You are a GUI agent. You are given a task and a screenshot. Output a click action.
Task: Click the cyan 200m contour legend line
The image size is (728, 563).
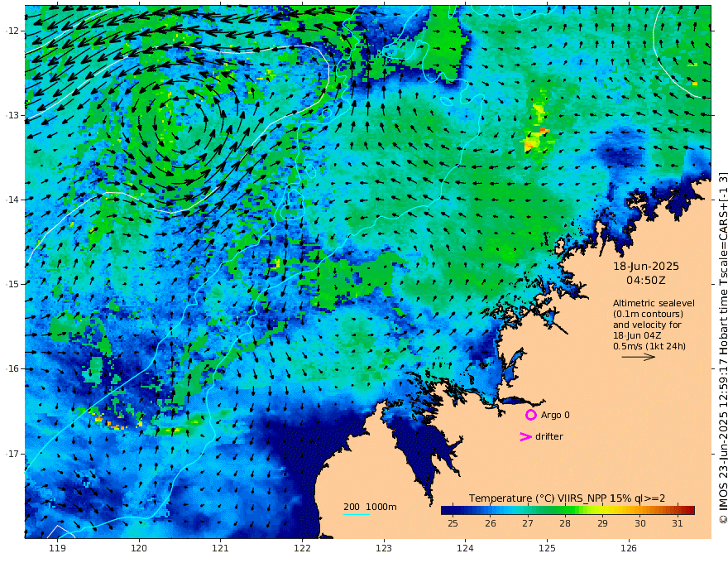coord(357,514)
